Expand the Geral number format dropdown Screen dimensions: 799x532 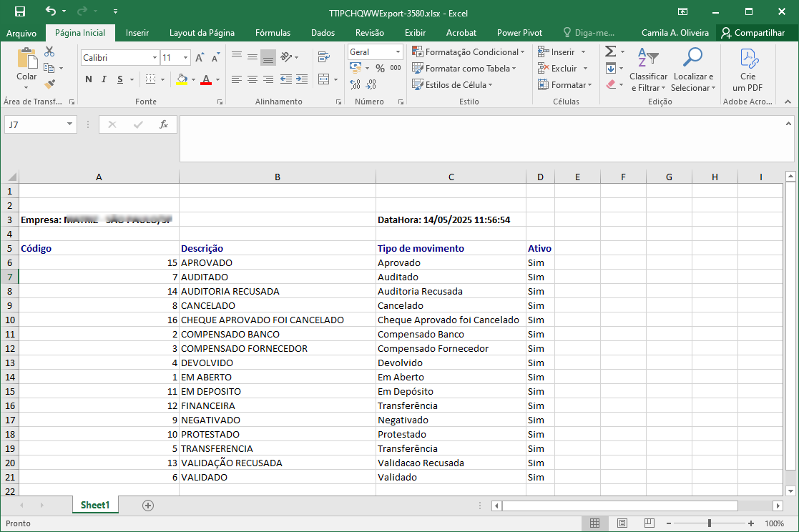(x=398, y=52)
